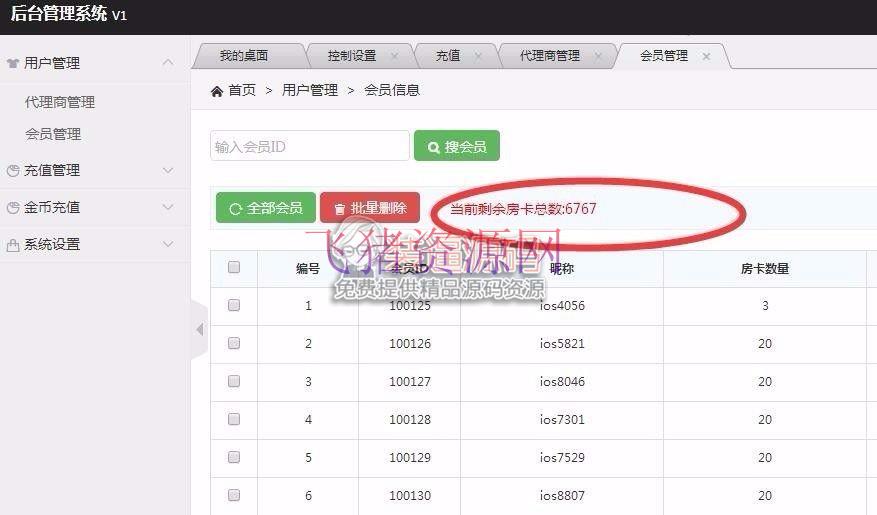Click the 全部会员 button
Screen dimensions: 877x515
coord(266,208)
